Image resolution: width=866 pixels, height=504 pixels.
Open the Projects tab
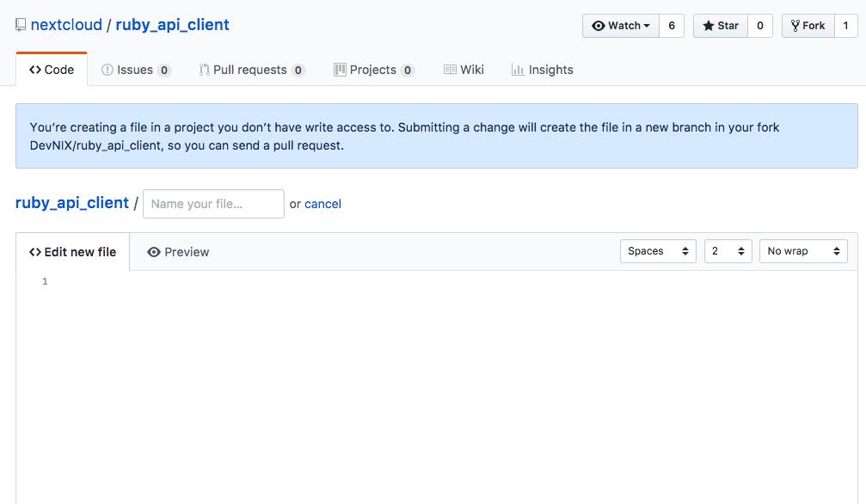374,70
